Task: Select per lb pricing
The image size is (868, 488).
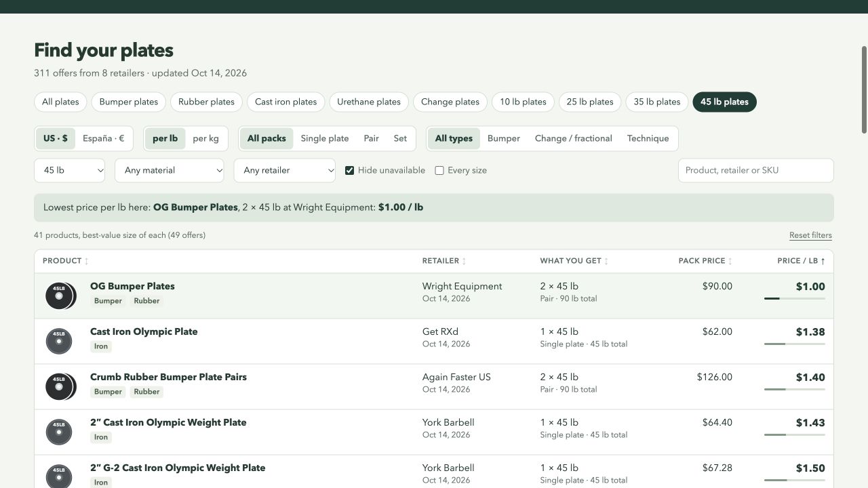Action: pyautogui.click(x=165, y=138)
